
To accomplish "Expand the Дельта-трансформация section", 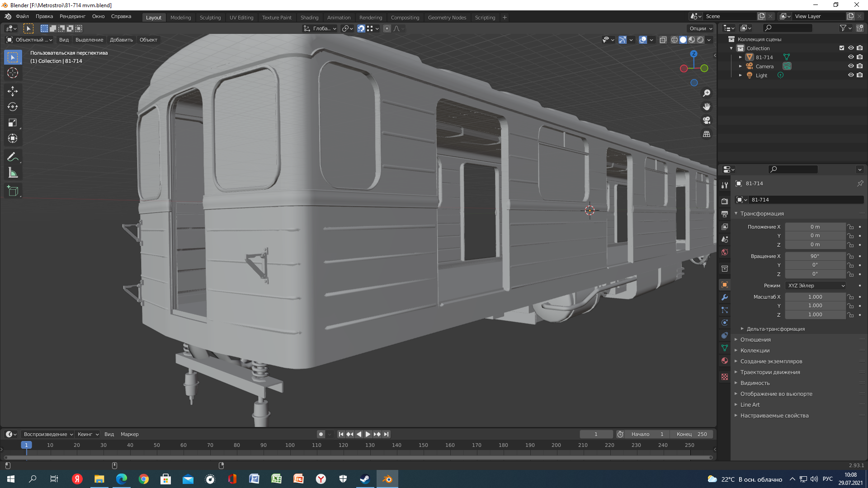I will pyautogui.click(x=775, y=329).
